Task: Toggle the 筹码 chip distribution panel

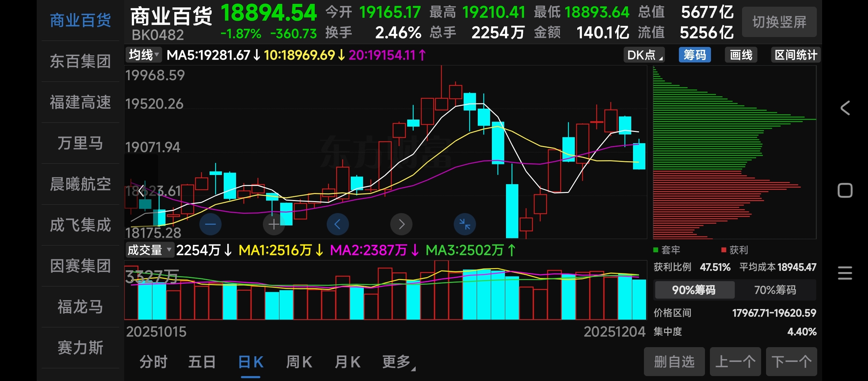Action: [694, 55]
